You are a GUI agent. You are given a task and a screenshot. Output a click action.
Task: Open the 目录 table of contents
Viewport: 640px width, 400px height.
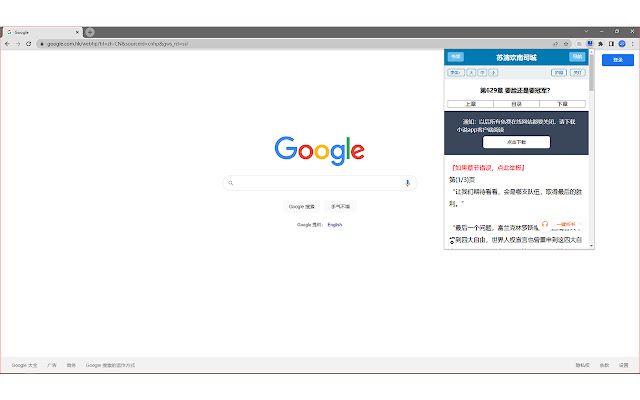(x=517, y=104)
